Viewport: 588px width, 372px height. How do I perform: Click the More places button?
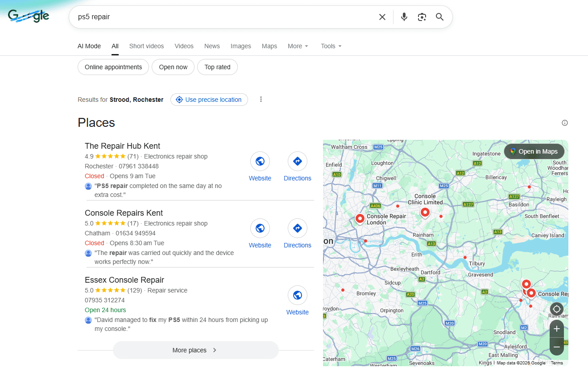click(x=195, y=350)
